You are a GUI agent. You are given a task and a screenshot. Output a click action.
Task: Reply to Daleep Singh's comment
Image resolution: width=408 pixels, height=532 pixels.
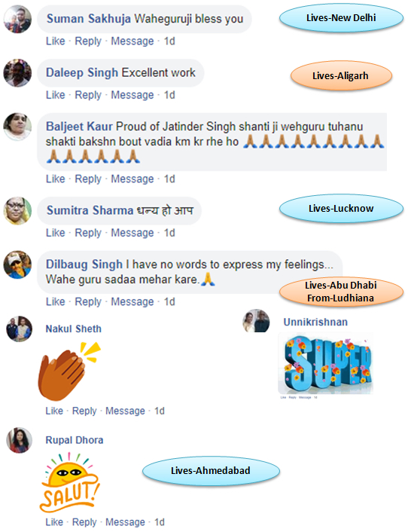point(88,95)
